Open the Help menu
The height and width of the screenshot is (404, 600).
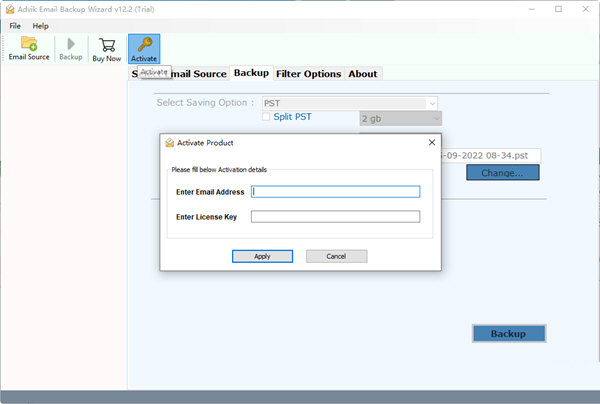[x=40, y=26]
